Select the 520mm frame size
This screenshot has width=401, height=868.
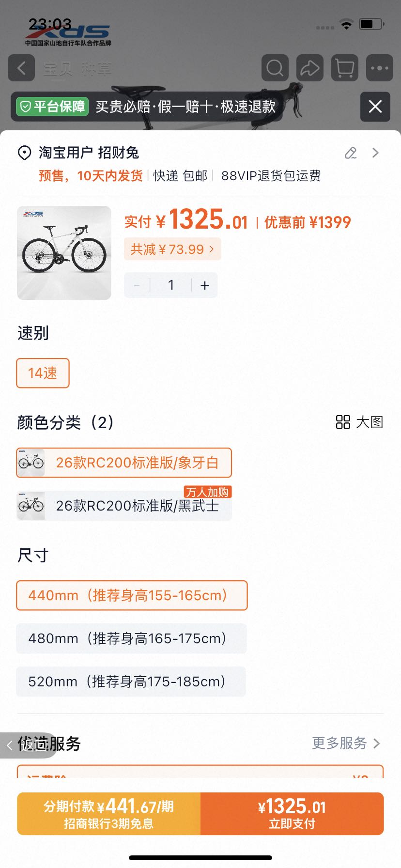tap(131, 682)
